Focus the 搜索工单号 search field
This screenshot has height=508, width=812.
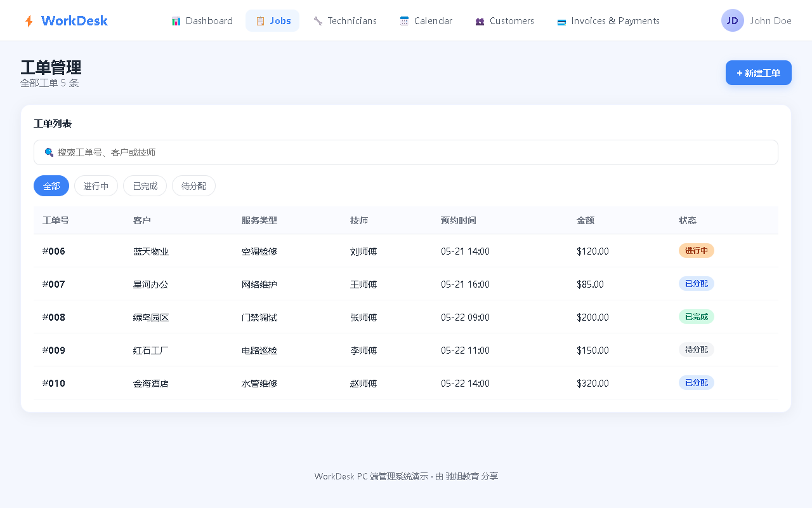click(x=406, y=152)
